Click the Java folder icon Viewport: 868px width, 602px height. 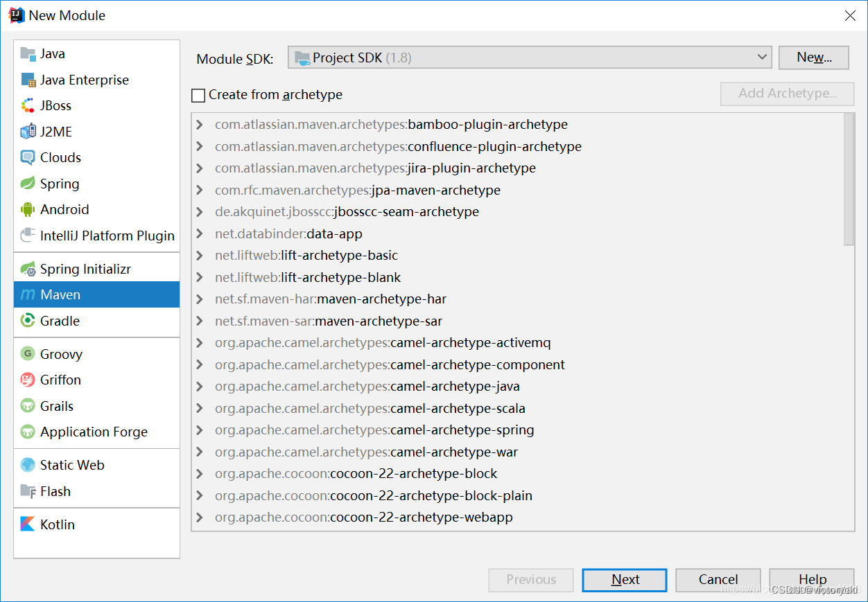(x=28, y=53)
